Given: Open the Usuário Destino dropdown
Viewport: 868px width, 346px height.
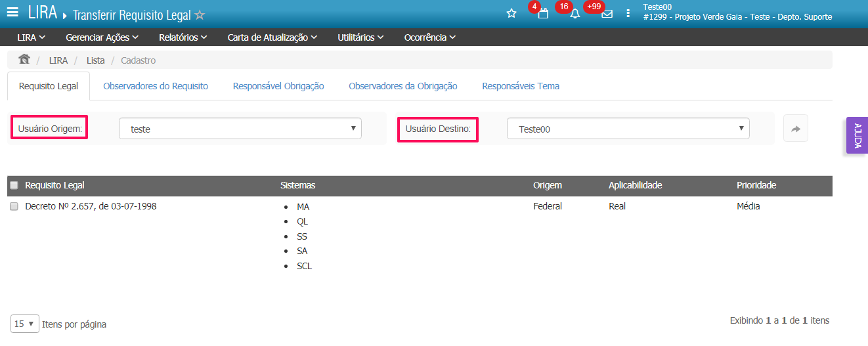Looking at the screenshot, I should (x=628, y=129).
